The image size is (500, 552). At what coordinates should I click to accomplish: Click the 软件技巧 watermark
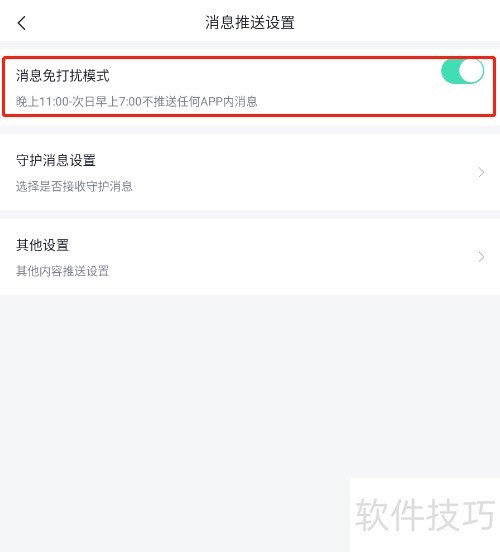pos(425,515)
